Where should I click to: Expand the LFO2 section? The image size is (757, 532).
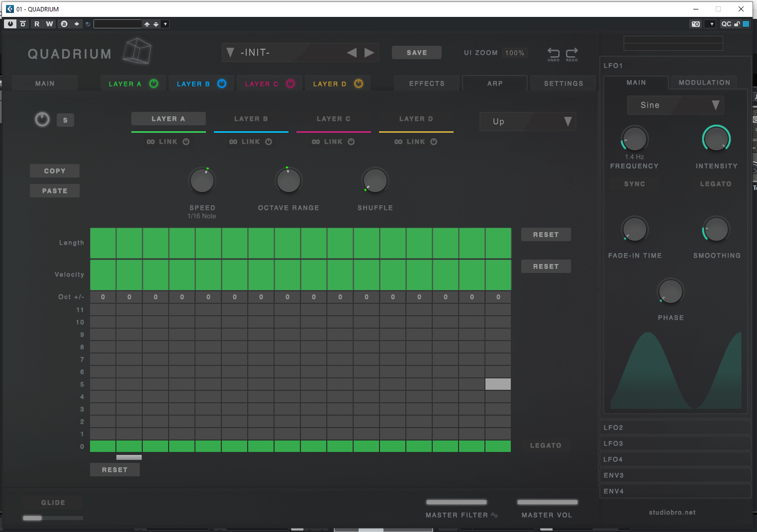pos(675,427)
